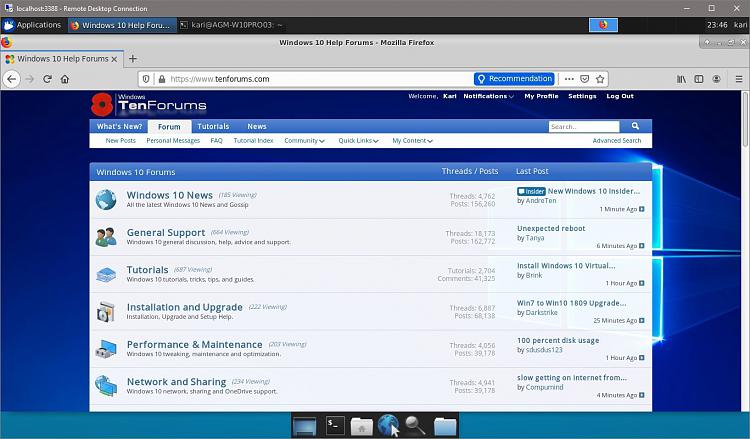The width and height of the screenshot is (750, 439).
Task: Click the padlock site security icon
Action: (x=162, y=79)
